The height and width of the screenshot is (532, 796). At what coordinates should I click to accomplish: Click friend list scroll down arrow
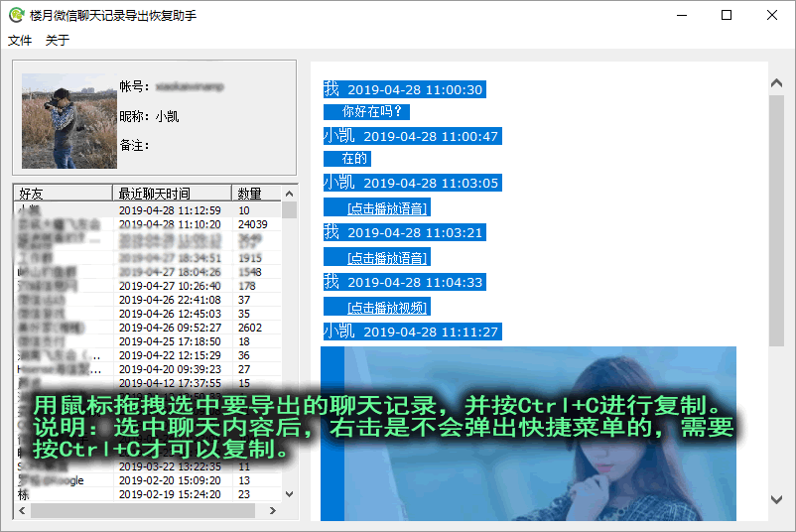click(290, 494)
